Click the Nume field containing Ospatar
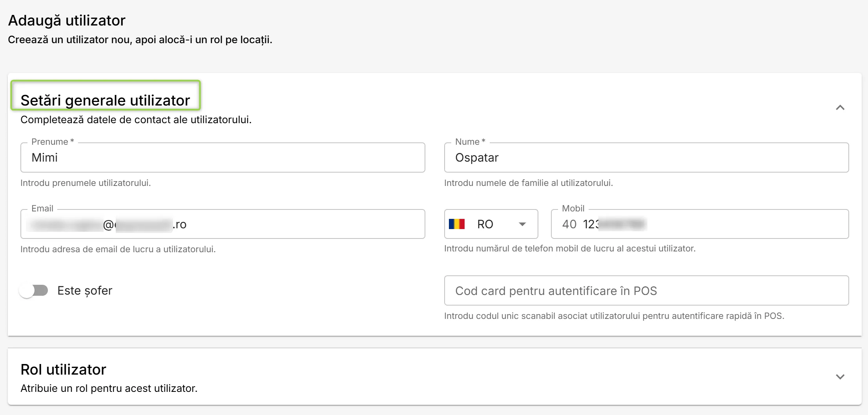 [x=646, y=157]
